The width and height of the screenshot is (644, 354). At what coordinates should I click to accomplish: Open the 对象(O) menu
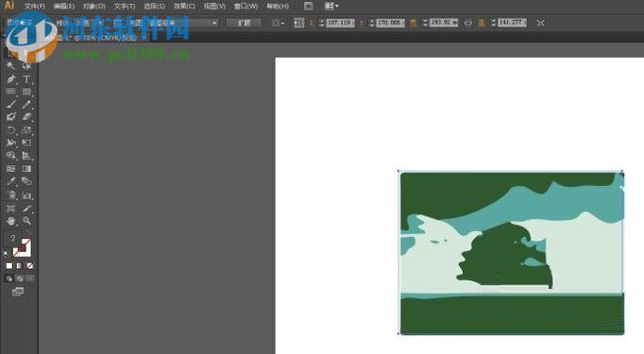94,7
